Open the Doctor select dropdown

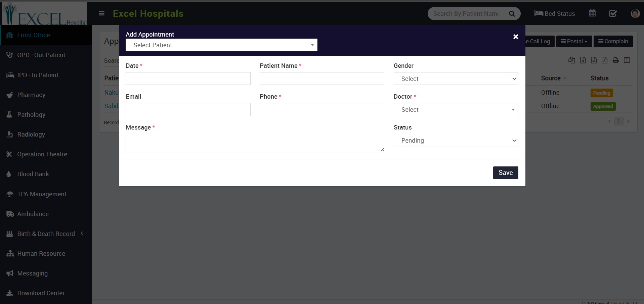click(456, 110)
